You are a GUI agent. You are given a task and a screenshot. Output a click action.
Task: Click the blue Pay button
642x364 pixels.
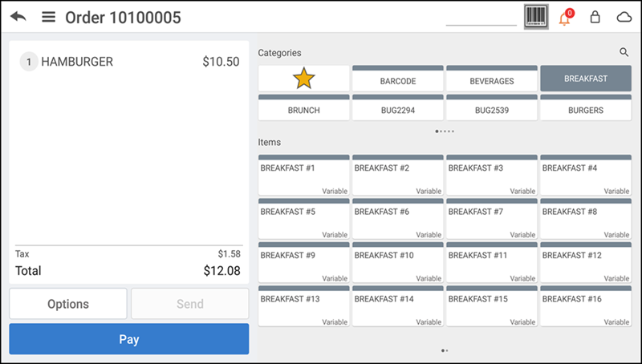tap(129, 339)
